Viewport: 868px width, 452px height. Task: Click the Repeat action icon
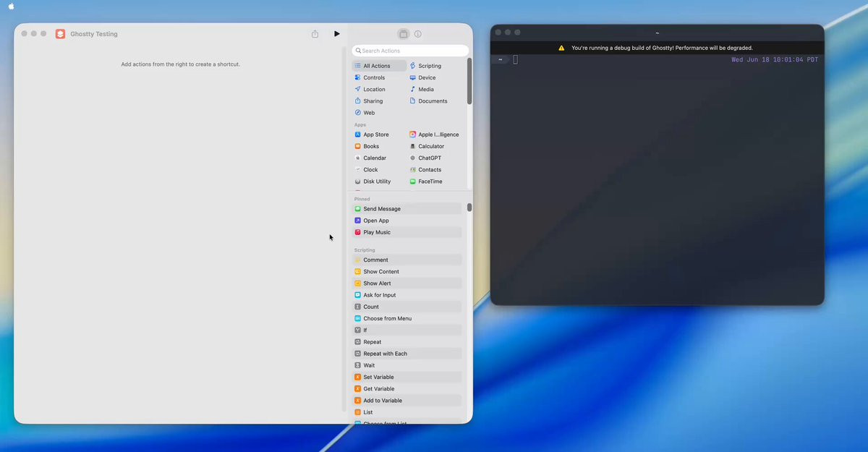[357, 342]
